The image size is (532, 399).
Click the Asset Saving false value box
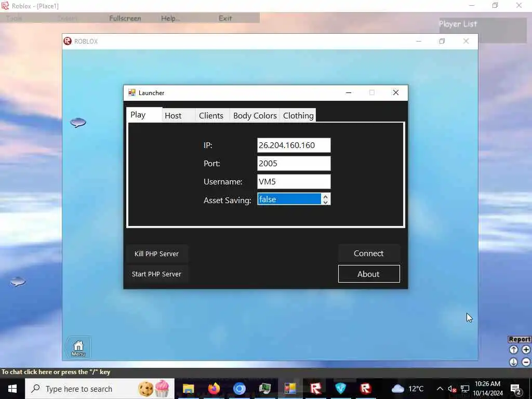pyautogui.click(x=289, y=199)
